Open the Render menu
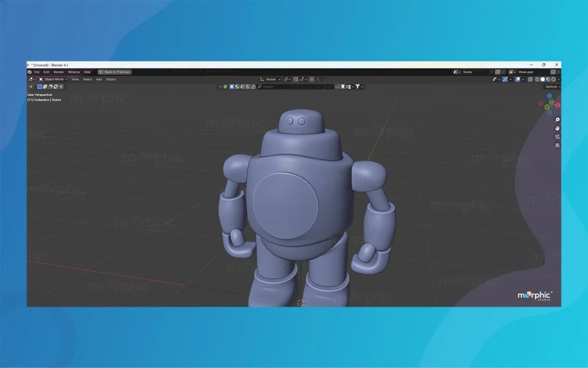 [x=59, y=72]
